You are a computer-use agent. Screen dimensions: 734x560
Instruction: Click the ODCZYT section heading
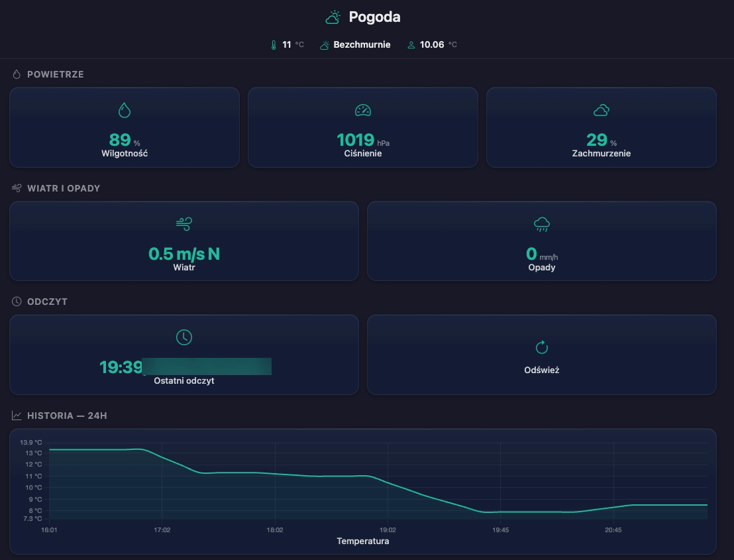point(47,302)
